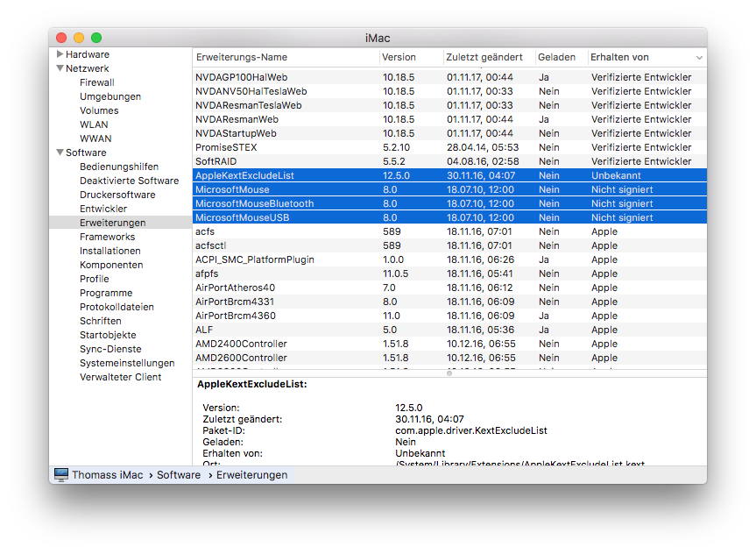Select ALF extension row

point(449,329)
